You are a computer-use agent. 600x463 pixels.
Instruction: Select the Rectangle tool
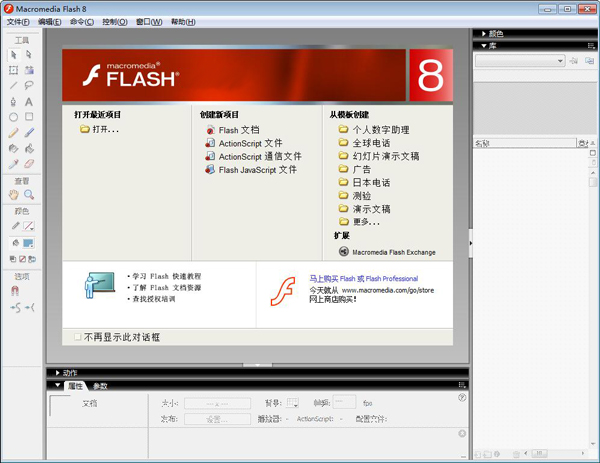(x=29, y=117)
